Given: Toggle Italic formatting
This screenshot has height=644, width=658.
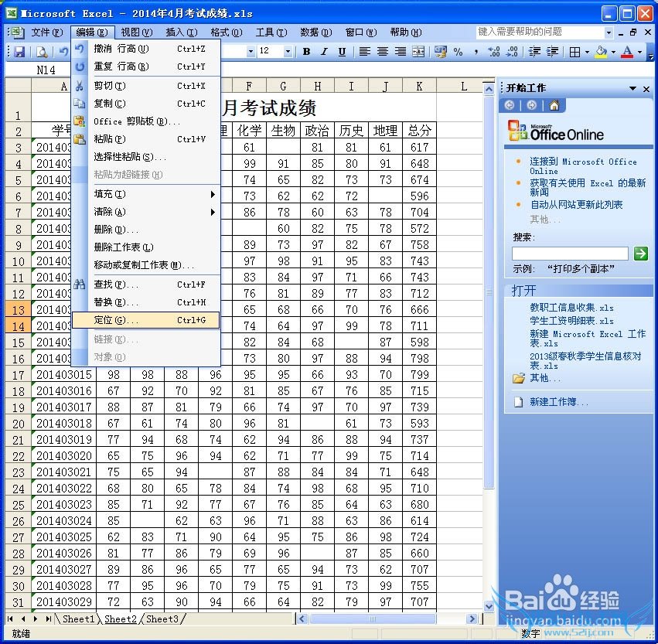Looking at the screenshot, I should pyautogui.click(x=324, y=52).
